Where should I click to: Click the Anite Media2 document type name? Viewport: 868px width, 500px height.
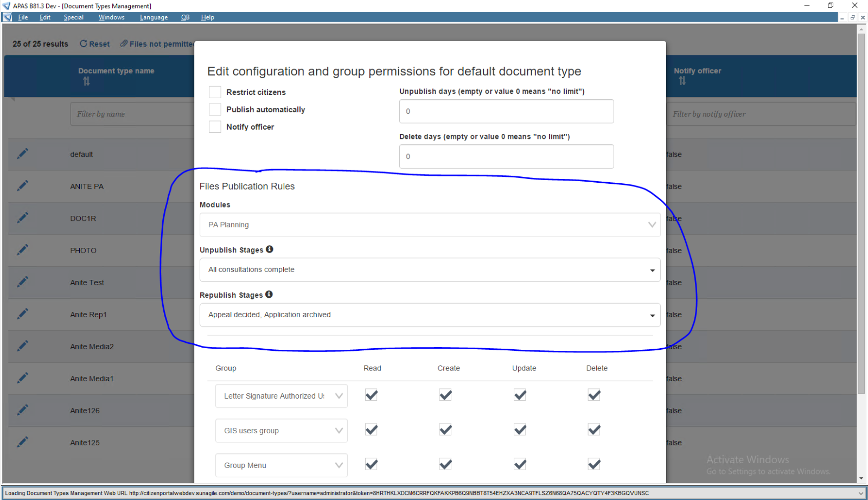point(92,347)
